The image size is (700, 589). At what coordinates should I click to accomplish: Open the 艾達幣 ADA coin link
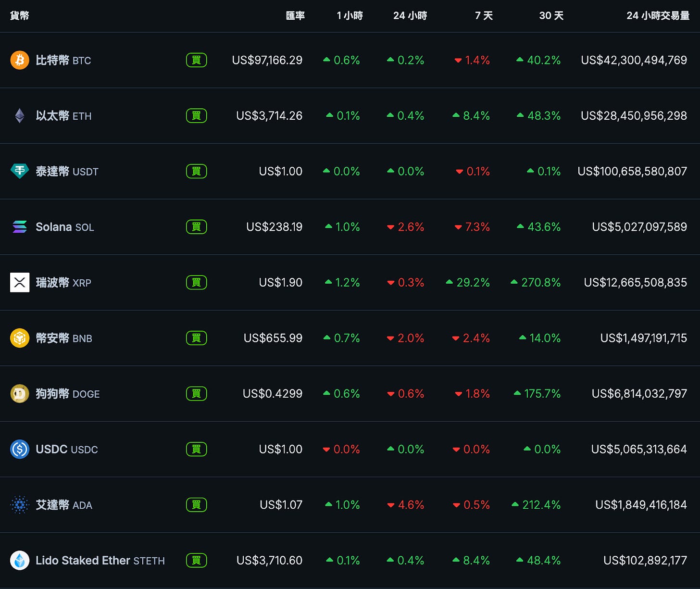(x=64, y=505)
